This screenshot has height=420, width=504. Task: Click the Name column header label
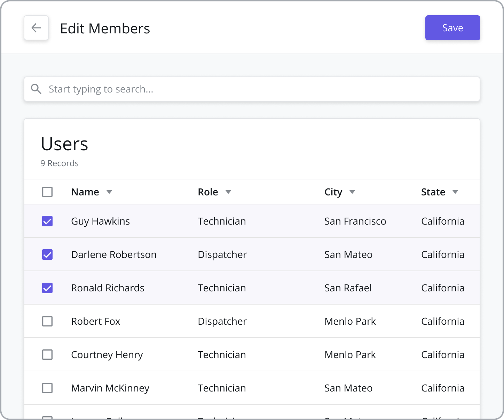coord(85,192)
